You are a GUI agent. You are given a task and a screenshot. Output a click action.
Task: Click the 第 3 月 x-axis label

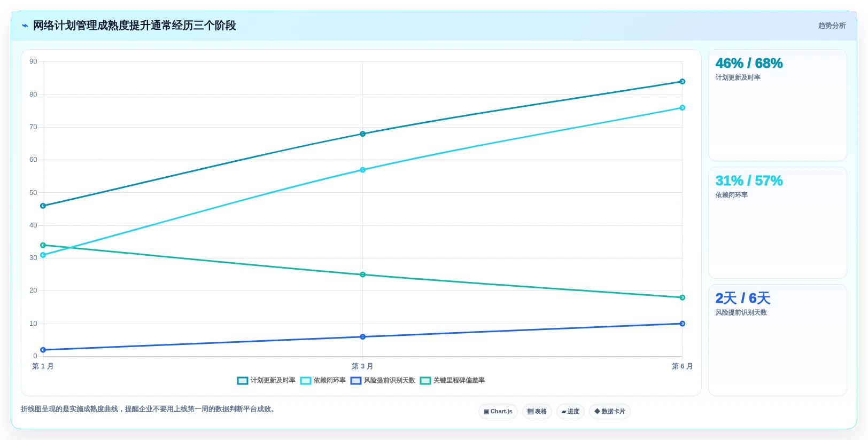[362, 366]
